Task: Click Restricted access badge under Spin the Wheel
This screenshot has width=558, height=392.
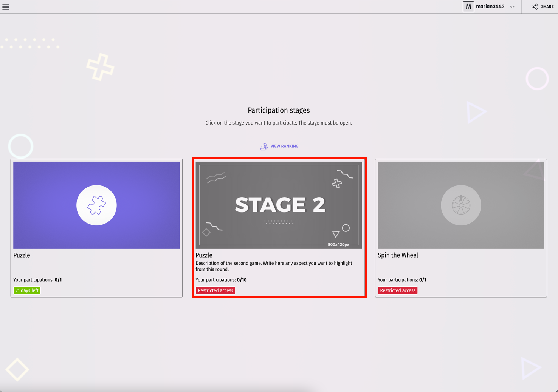Action: coord(398,290)
